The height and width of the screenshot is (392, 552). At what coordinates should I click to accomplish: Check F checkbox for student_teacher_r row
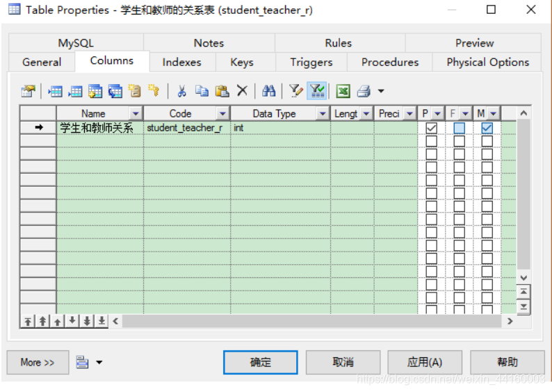click(459, 128)
